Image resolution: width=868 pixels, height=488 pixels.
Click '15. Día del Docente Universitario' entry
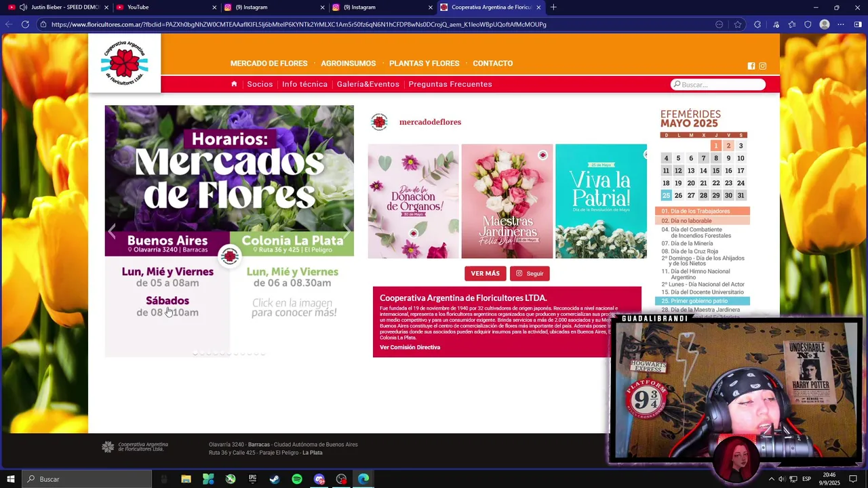pos(703,292)
